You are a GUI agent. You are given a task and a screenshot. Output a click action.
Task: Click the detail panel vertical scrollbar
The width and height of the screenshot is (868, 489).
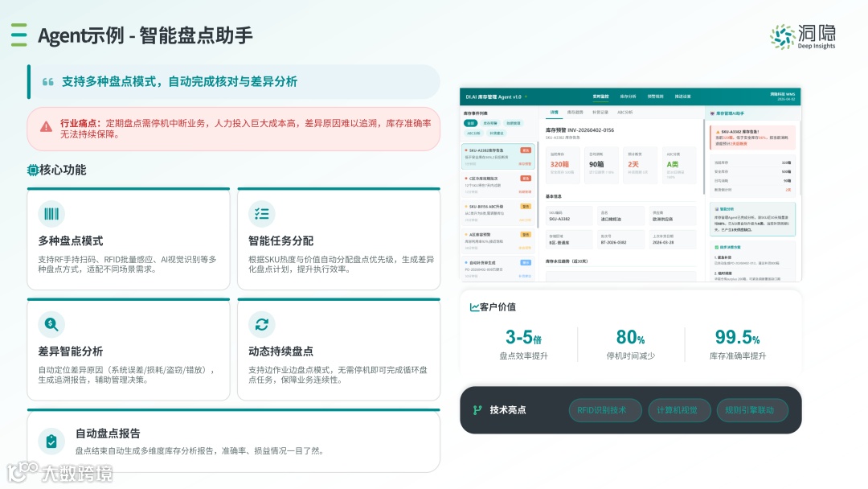703,155
